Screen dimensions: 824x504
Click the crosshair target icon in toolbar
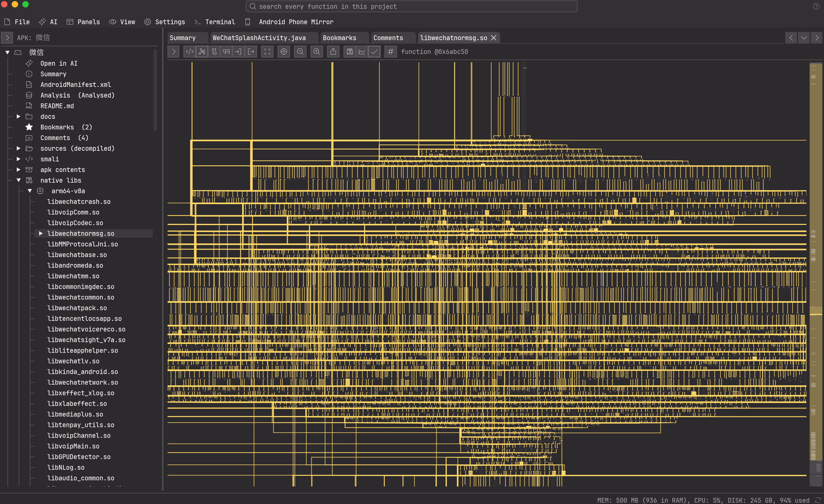click(284, 52)
